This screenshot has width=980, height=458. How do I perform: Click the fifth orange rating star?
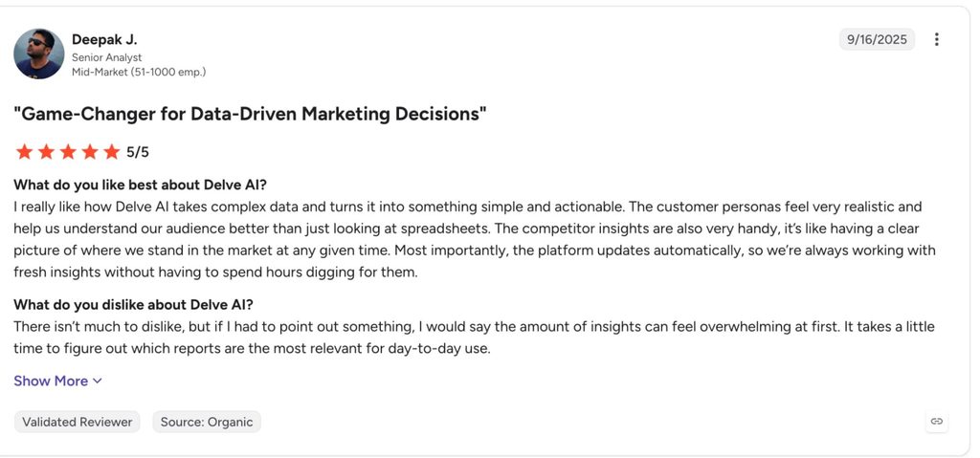pyautogui.click(x=111, y=152)
